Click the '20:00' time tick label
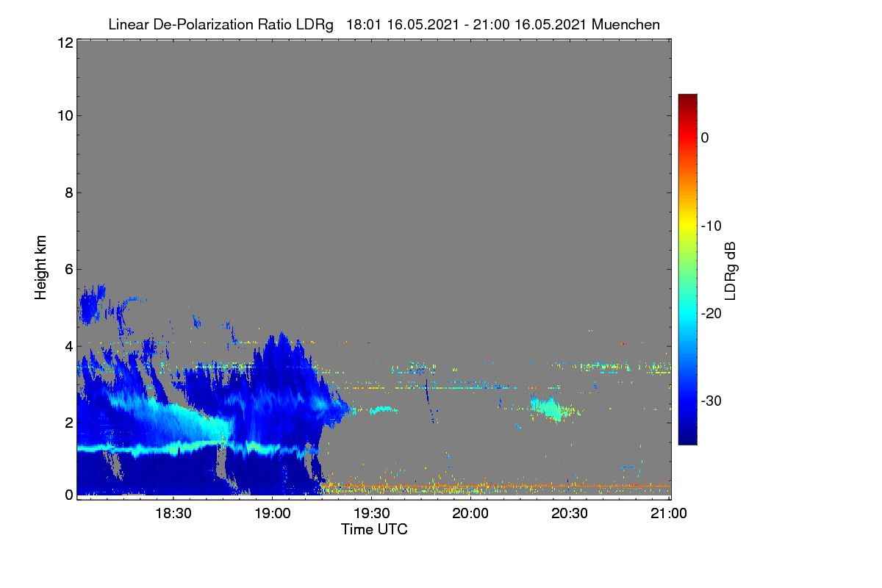 [471, 514]
